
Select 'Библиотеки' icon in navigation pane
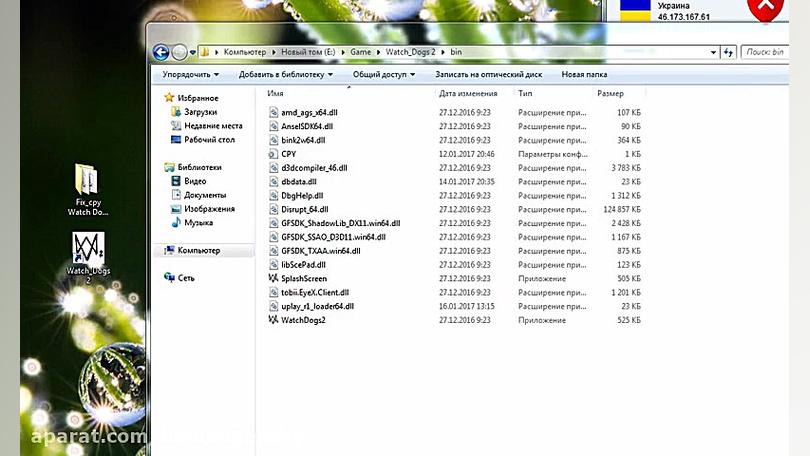[169, 167]
